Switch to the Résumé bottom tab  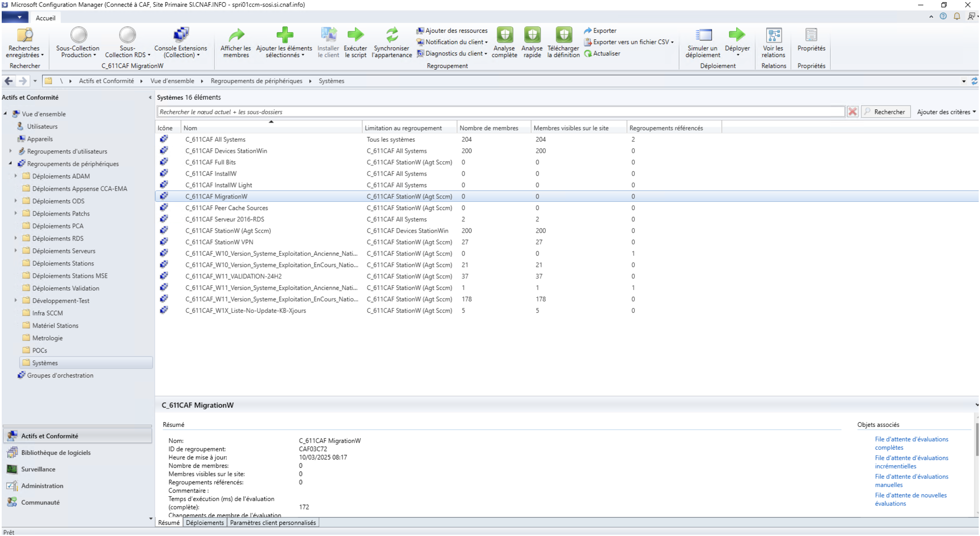click(169, 523)
